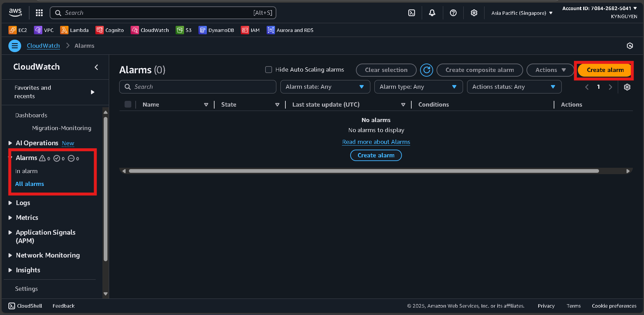The width and height of the screenshot is (644, 315).
Task: Select All alarms in sidebar
Action: [x=29, y=184]
